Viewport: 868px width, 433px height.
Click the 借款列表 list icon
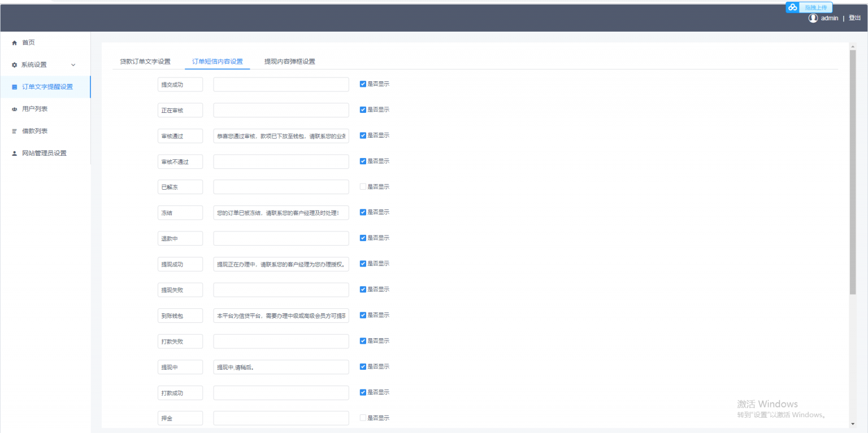[x=15, y=131]
